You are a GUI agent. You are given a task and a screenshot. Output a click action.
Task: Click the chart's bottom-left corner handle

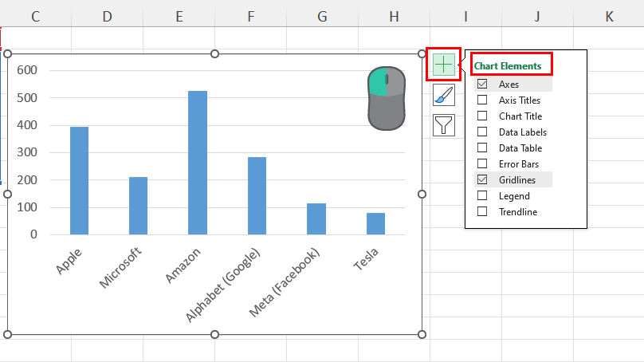[x=7, y=334]
